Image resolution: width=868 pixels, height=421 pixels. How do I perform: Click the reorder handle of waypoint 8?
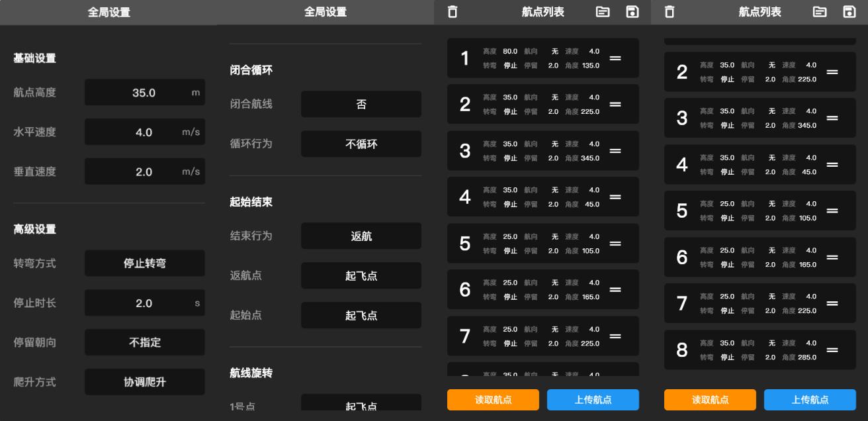832,350
